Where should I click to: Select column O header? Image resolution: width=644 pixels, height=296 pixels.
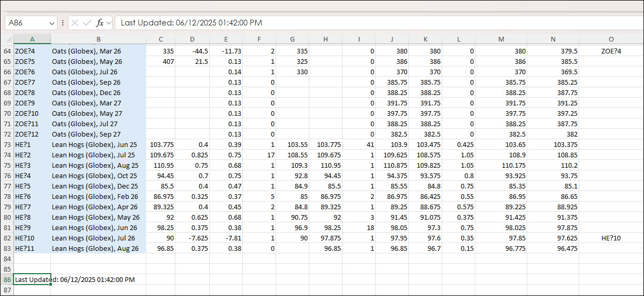click(x=611, y=39)
